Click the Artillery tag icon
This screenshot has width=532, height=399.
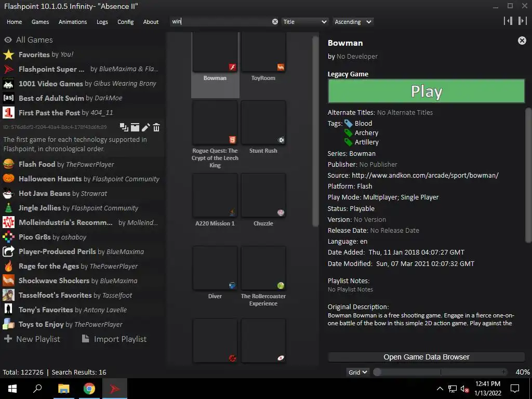349,142
